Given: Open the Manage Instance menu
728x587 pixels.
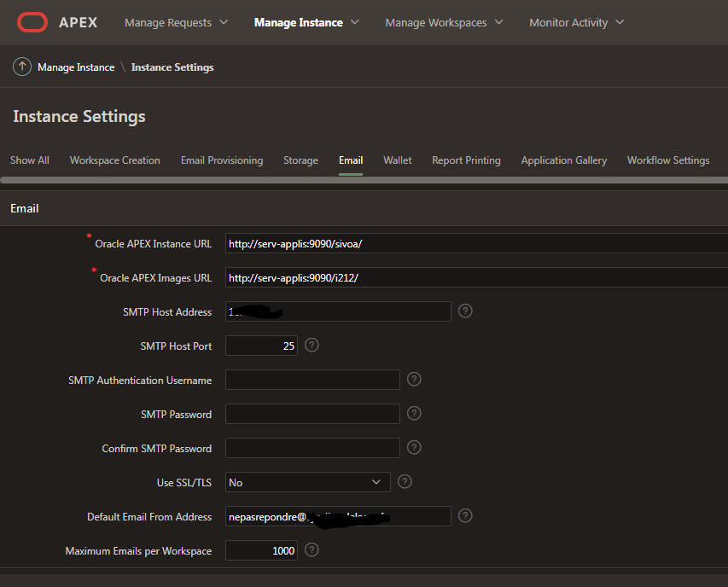Looking at the screenshot, I should pyautogui.click(x=305, y=22).
